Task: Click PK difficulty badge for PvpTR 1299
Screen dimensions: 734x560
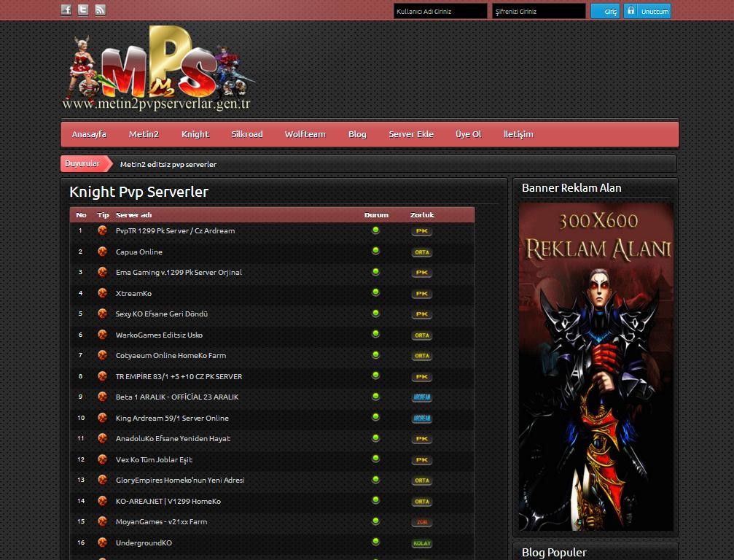Action: tap(422, 231)
